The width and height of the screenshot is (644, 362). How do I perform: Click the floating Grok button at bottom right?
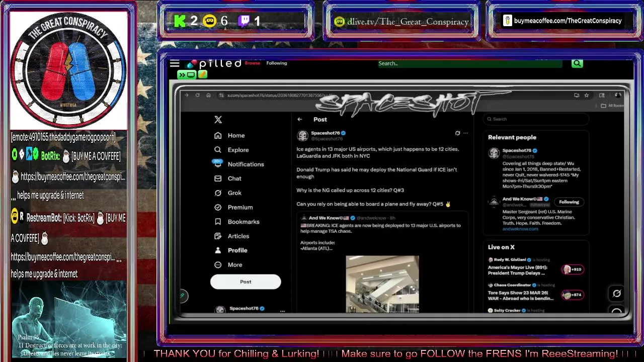click(617, 294)
